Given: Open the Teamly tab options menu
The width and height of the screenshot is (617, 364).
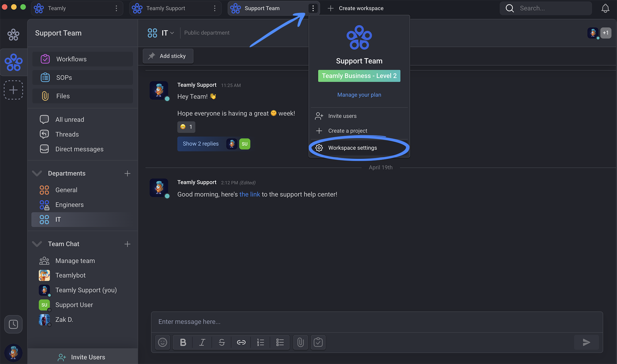Looking at the screenshot, I should click(116, 8).
